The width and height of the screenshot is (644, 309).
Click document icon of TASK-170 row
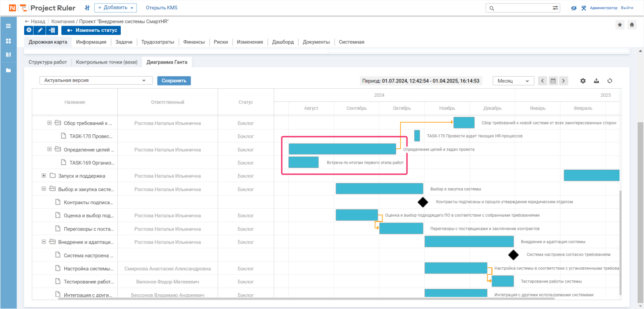(64, 136)
